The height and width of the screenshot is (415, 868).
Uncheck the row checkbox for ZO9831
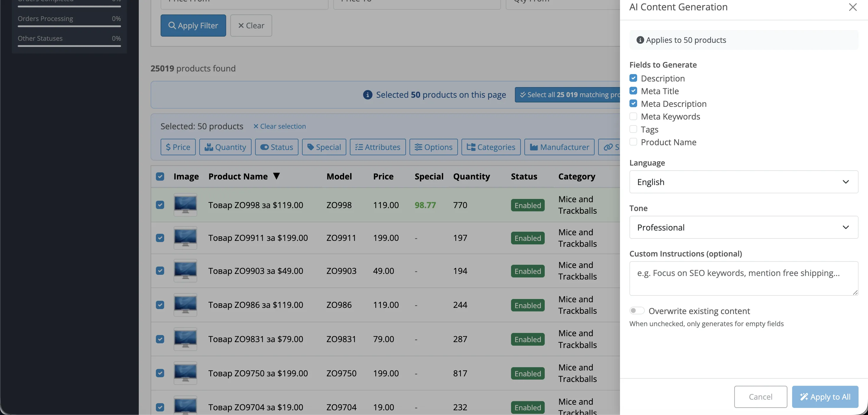pos(160,339)
